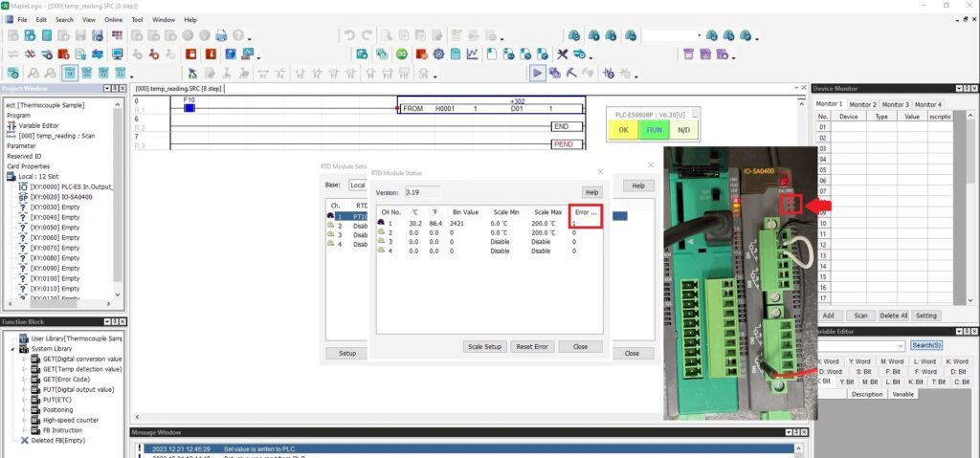Toggle the X: Word device filter
The image size is (980, 458).
pos(829,361)
